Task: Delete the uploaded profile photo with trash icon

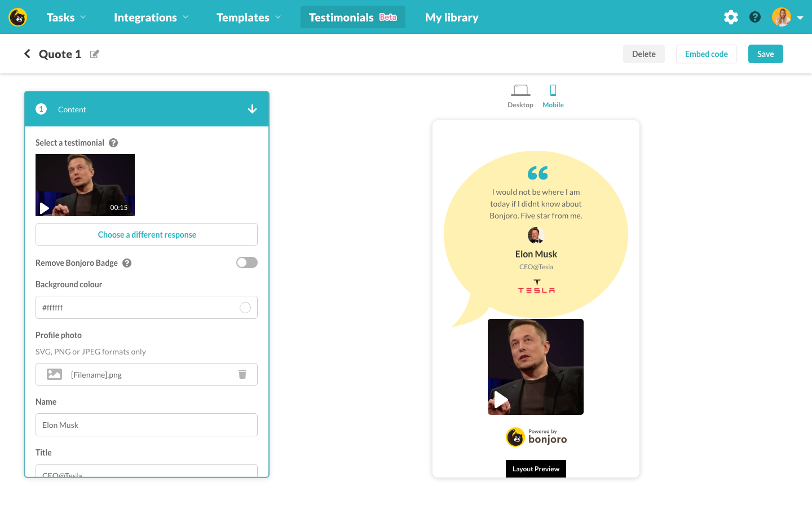Action: click(242, 374)
